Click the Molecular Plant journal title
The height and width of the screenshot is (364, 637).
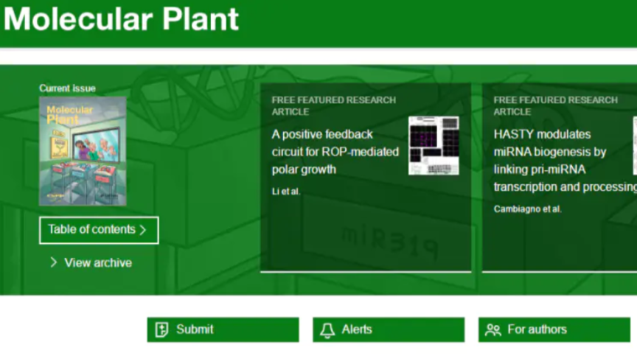[x=121, y=18]
